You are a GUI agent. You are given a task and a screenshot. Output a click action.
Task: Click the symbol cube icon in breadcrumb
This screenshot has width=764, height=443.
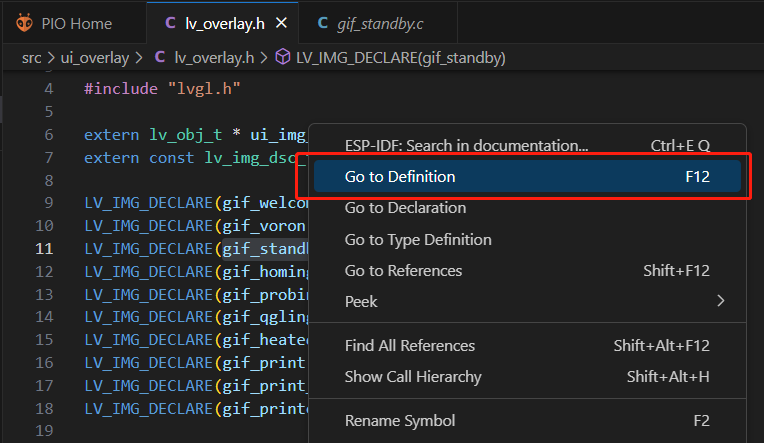tap(282, 58)
